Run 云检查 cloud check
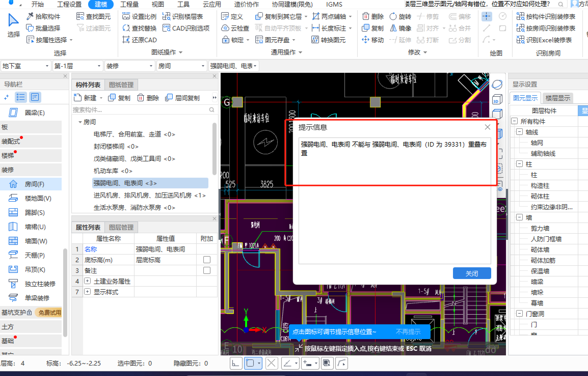This screenshot has height=376, width=588. point(235,28)
